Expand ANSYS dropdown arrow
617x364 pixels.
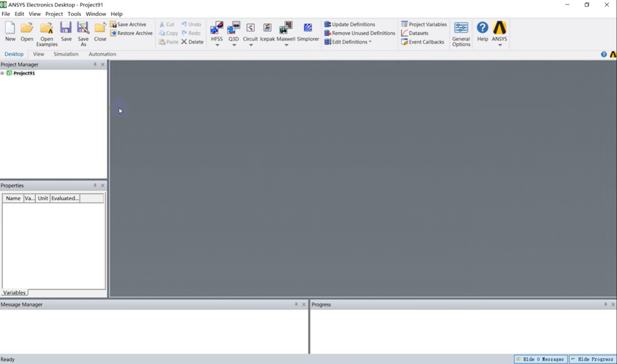pos(500,45)
